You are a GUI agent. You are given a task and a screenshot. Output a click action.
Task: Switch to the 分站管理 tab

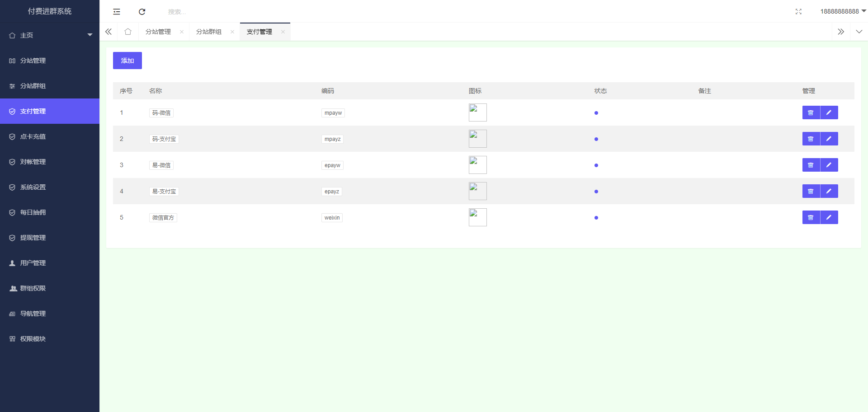158,32
